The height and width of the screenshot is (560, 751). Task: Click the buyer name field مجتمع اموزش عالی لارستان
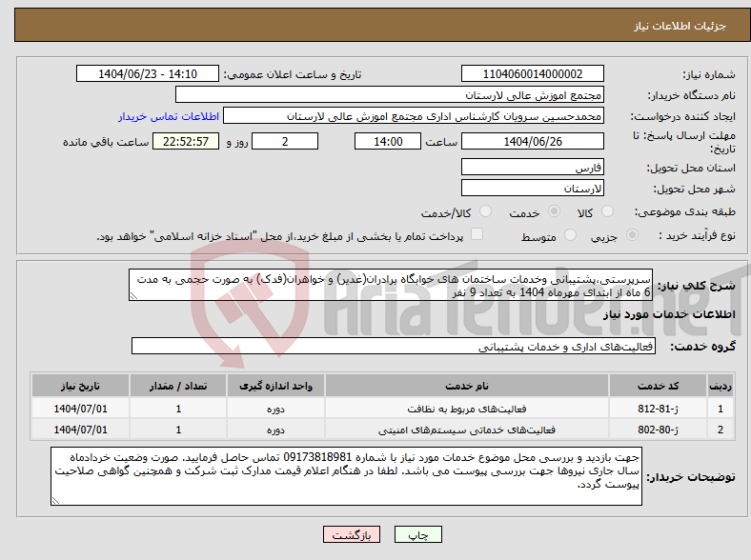click(x=390, y=95)
